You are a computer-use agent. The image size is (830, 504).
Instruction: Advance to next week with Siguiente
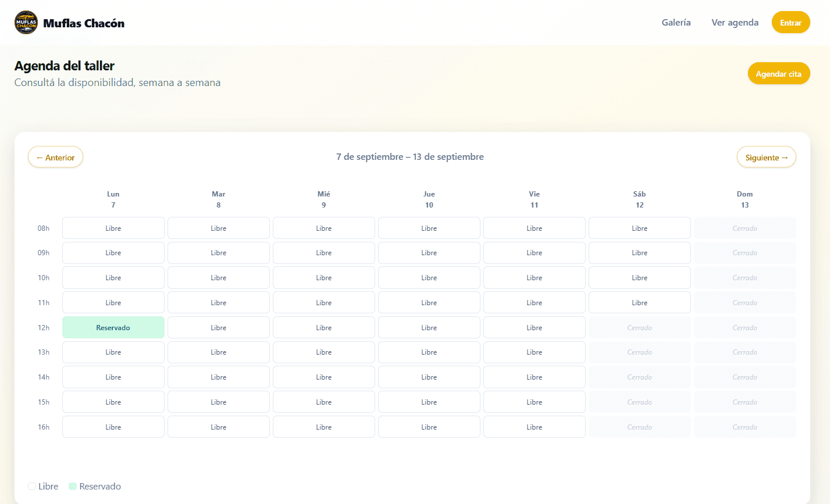tap(766, 157)
